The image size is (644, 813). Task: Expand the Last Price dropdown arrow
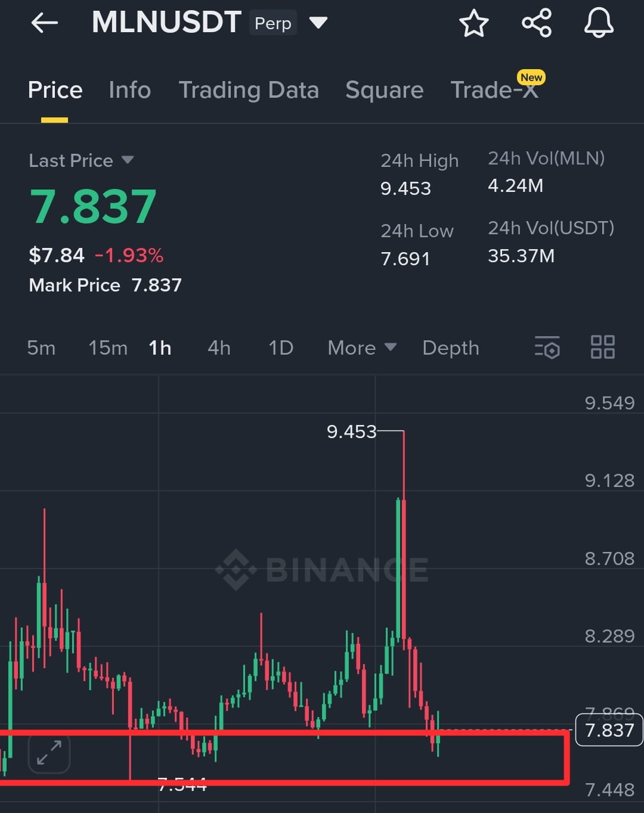tap(128, 160)
